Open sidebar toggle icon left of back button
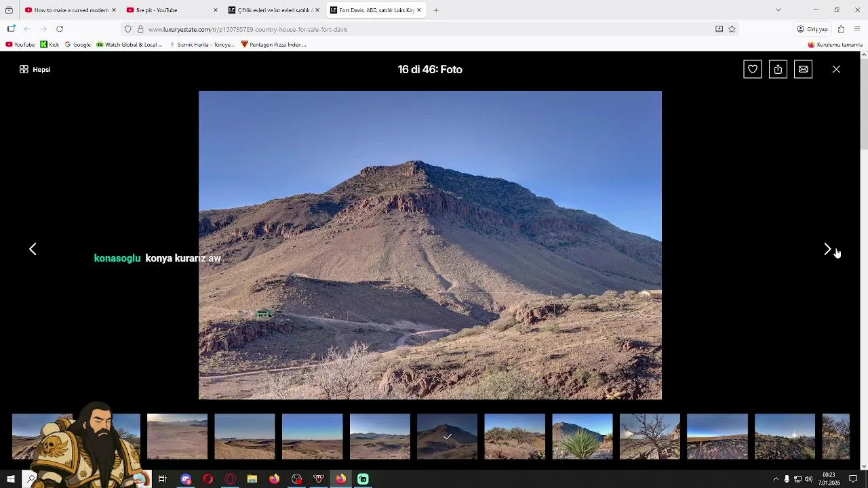 click(x=11, y=29)
